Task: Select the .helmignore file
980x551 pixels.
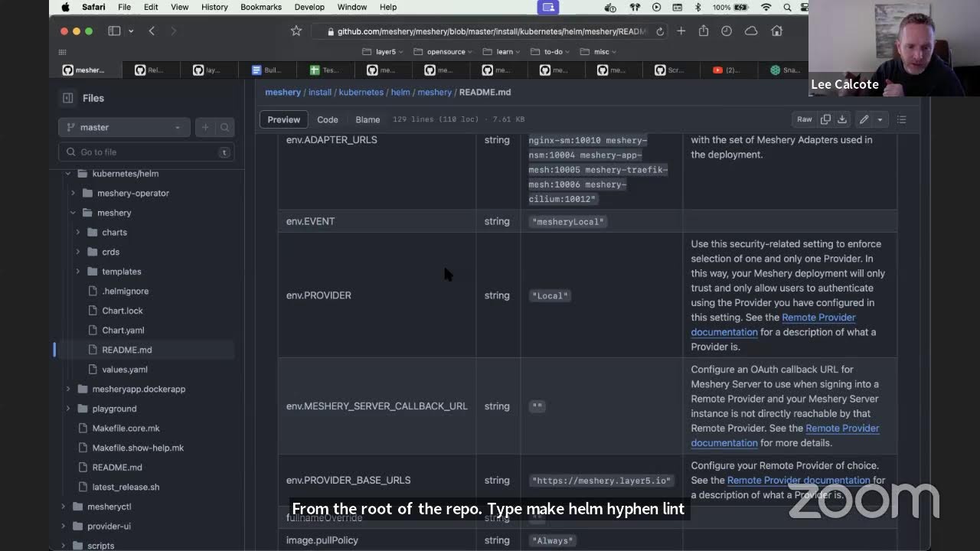Action: pos(126,291)
